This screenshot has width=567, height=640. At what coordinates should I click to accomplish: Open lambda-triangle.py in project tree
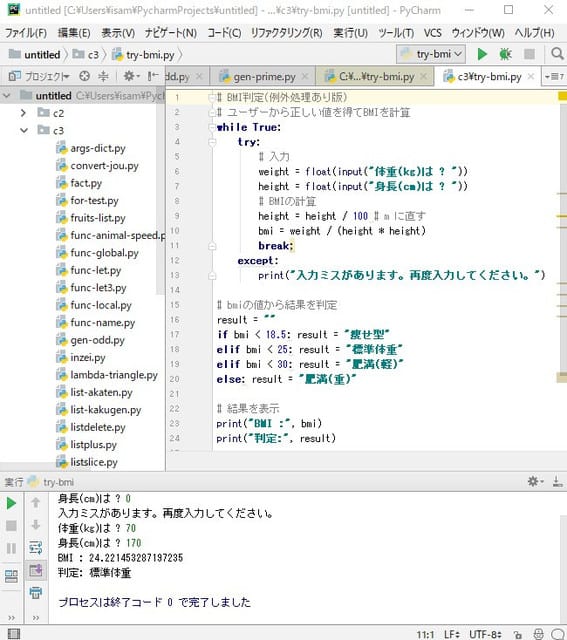(114, 375)
